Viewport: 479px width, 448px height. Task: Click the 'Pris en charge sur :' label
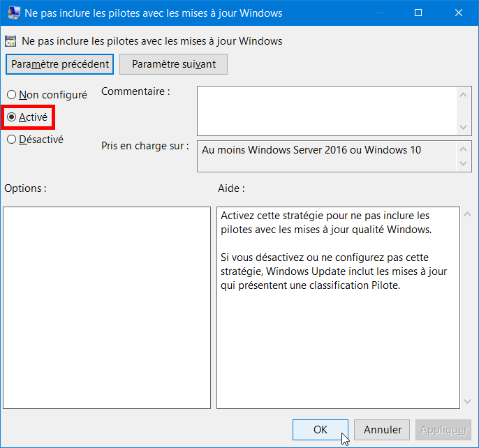145,146
